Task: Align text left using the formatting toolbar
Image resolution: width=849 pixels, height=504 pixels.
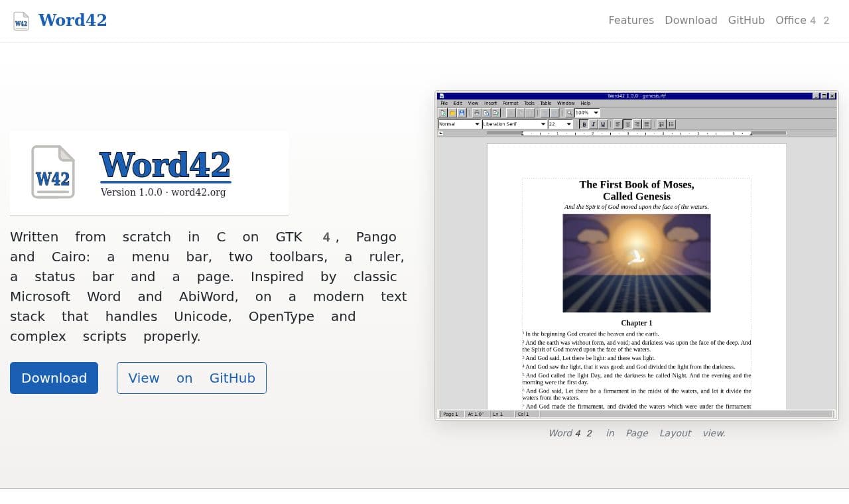Action: tap(618, 124)
